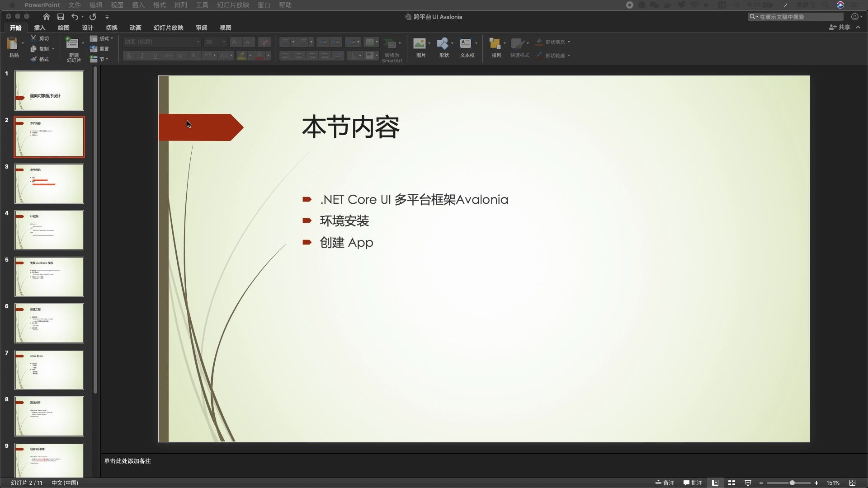This screenshot has height=488, width=868.
Task: Open the 复制 dropdown arrow
Action: [53, 49]
